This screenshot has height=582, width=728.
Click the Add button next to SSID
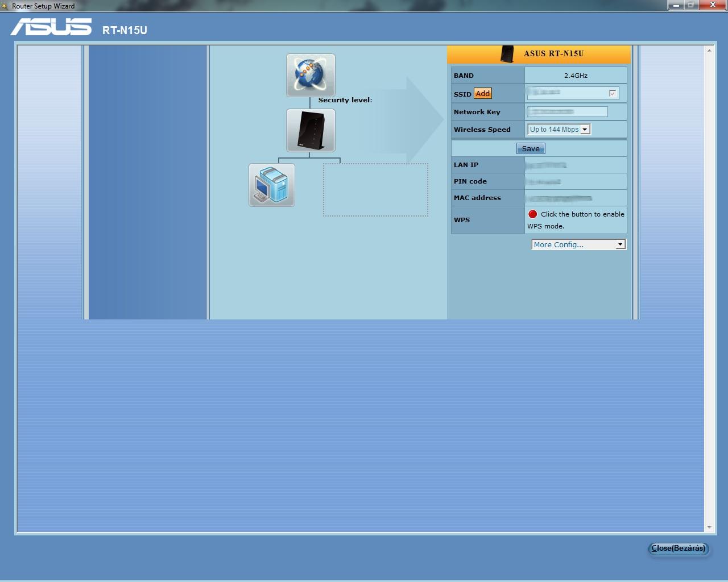tap(483, 94)
